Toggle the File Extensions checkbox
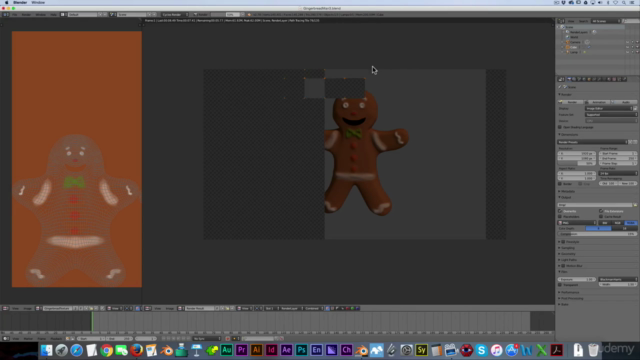Image resolution: width=640 pixels, height=360 pixels. (601, 211)
